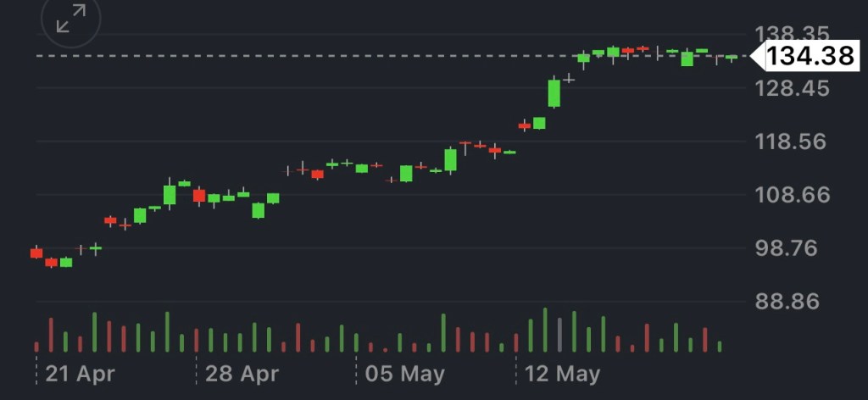Click the 21 Apr date label
The width and height of the screenshot is (868, 400).
coord(81,374)
